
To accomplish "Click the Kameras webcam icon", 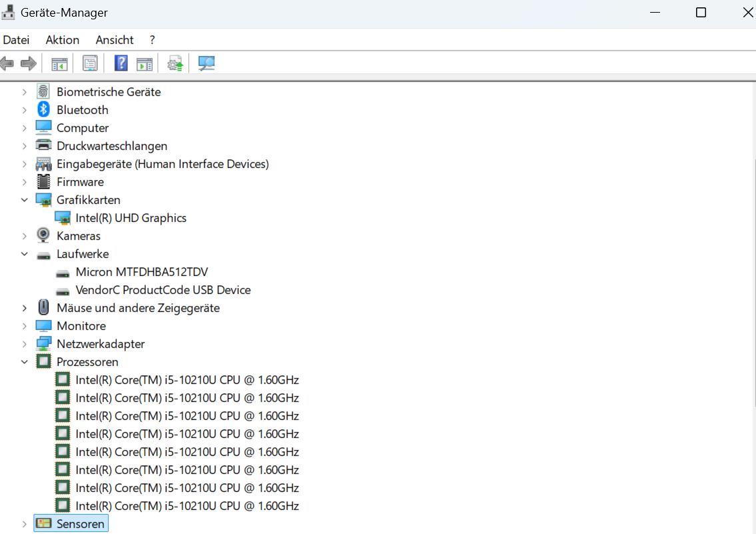I will (43, 235).
